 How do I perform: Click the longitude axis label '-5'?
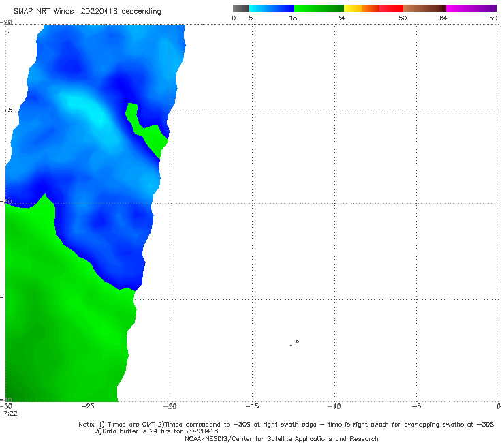(416, 406)
